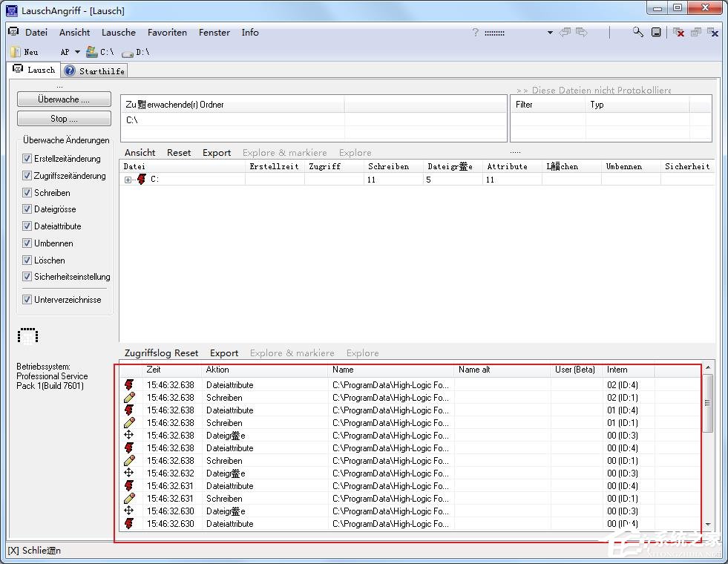The image size is (728, 564).
Task: Toggle the Schreiben monitoring checkbox
Action: (x=27, y=193)
